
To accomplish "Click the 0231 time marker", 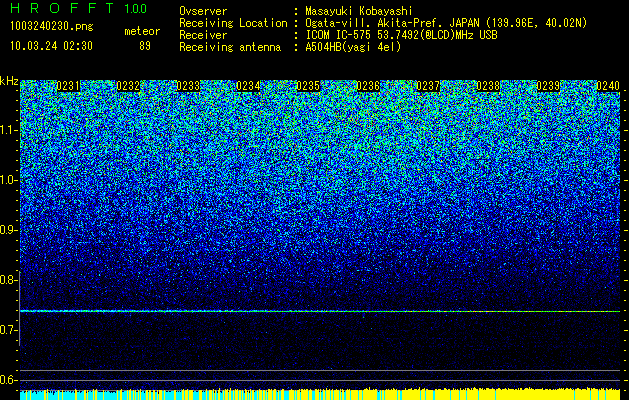I will pos(68,86).
